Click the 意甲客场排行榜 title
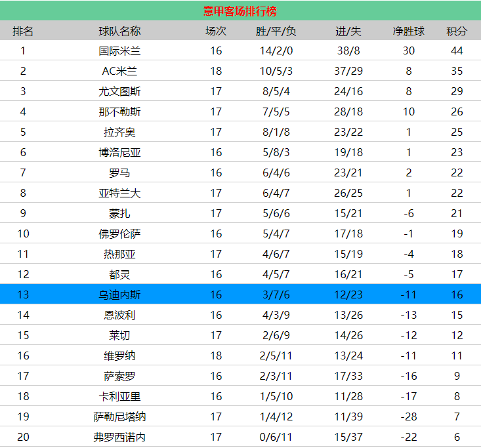 click(240, 11)
